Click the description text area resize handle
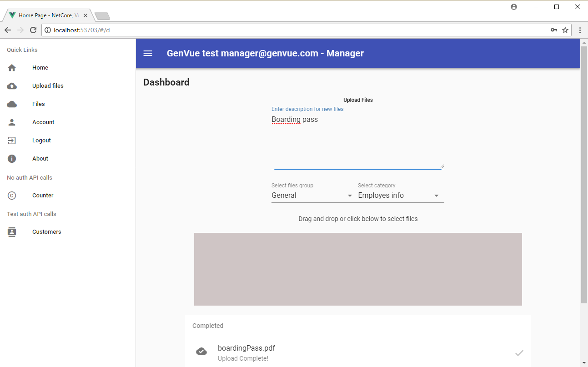This screenshot has width=588, height=367. tap(442, 166)
